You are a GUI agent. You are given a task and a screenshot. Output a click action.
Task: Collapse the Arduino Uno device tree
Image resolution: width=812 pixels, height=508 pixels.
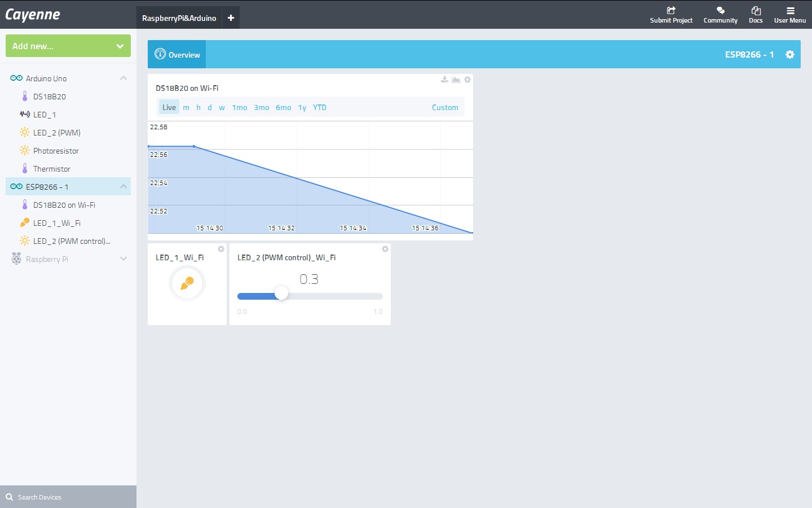pyautogui.click(x=123, y=78)
